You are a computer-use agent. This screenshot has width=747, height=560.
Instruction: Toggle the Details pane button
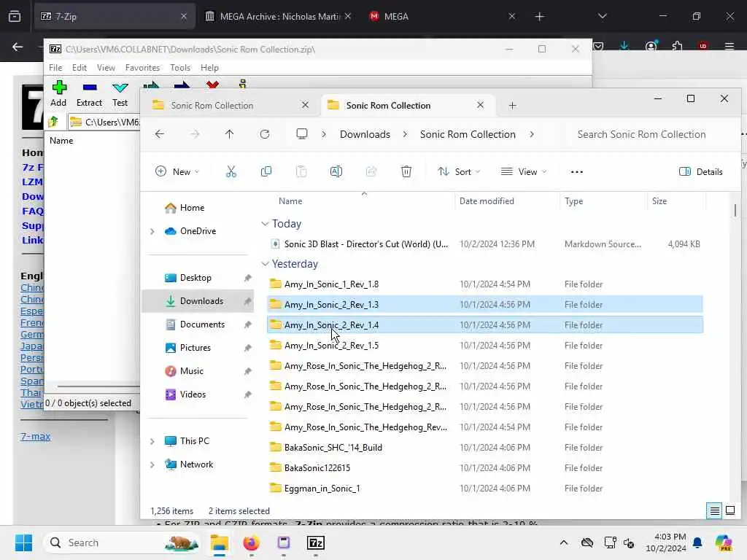[x=701, y=171]
